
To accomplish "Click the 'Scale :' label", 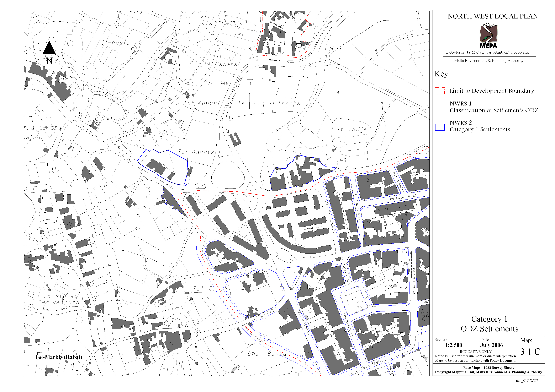I will 441,340.
